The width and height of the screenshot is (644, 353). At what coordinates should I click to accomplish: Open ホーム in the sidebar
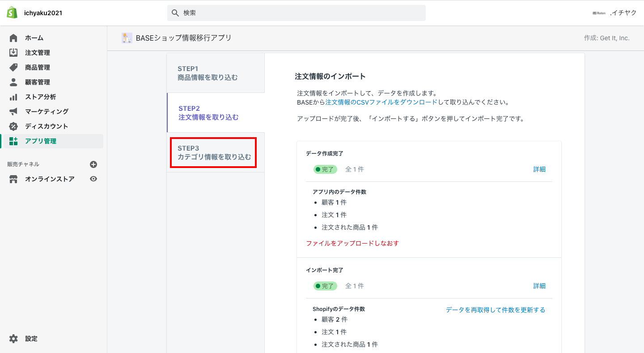click(34, 38)
